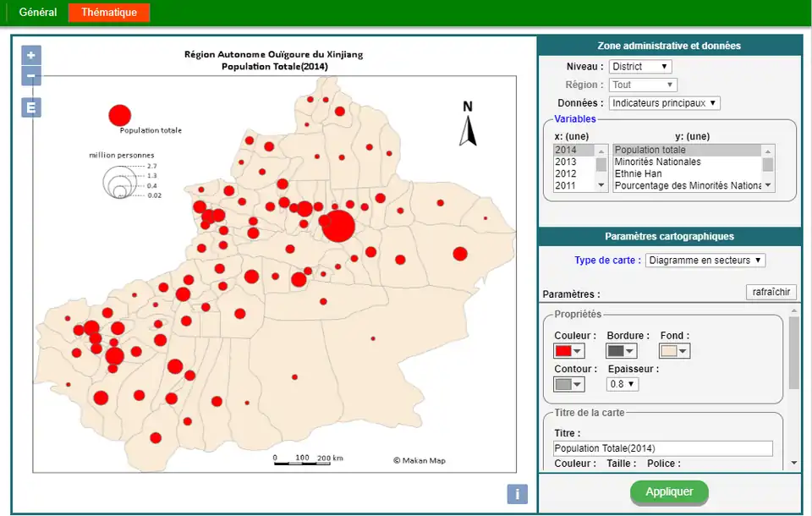The height and width of the screenshot is (516, 812).
Task: Open the Niveau District dropdown
Action: pyautogui.click(x=640, y=67)
